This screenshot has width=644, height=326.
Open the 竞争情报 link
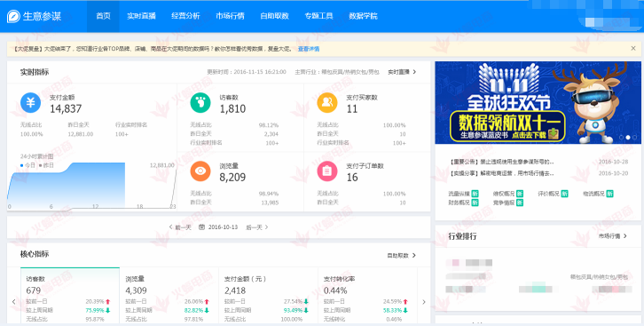click(x=504, y=203)
